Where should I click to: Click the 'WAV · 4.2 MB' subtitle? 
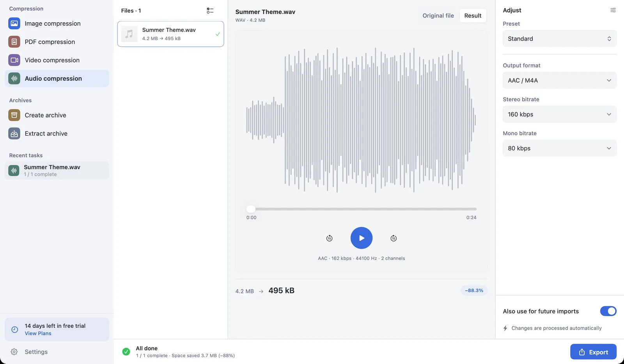[x=250, y=20]
